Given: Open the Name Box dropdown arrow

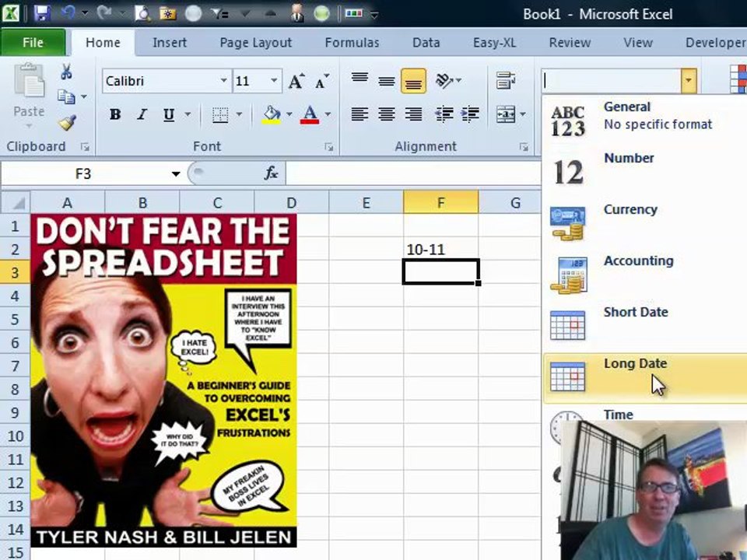Looking at the screenshot, I should point(176,173).
